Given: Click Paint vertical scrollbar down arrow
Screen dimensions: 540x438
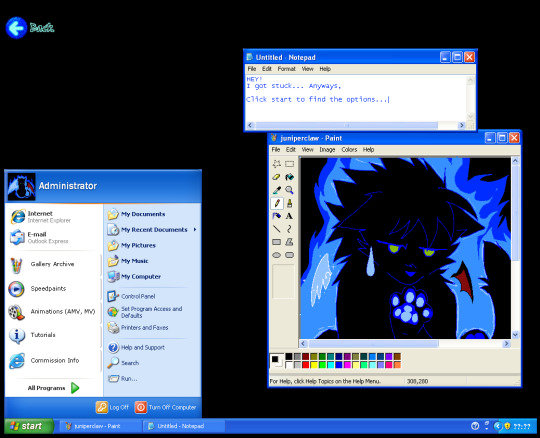Looking at the screenshot, I should [515, 334].
